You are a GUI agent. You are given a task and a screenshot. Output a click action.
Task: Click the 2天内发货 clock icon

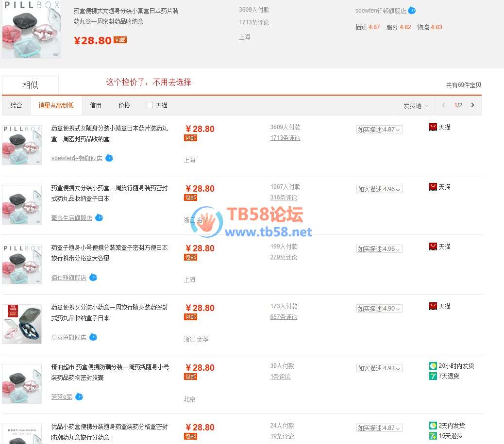pos(433,426)
